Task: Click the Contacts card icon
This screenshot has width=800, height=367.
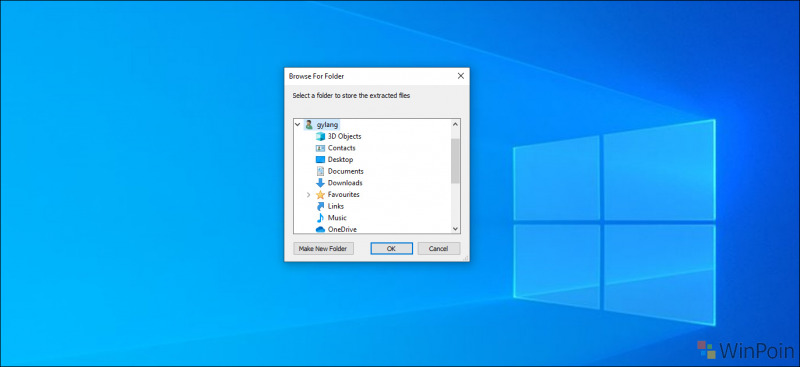Action: (320, 148)
